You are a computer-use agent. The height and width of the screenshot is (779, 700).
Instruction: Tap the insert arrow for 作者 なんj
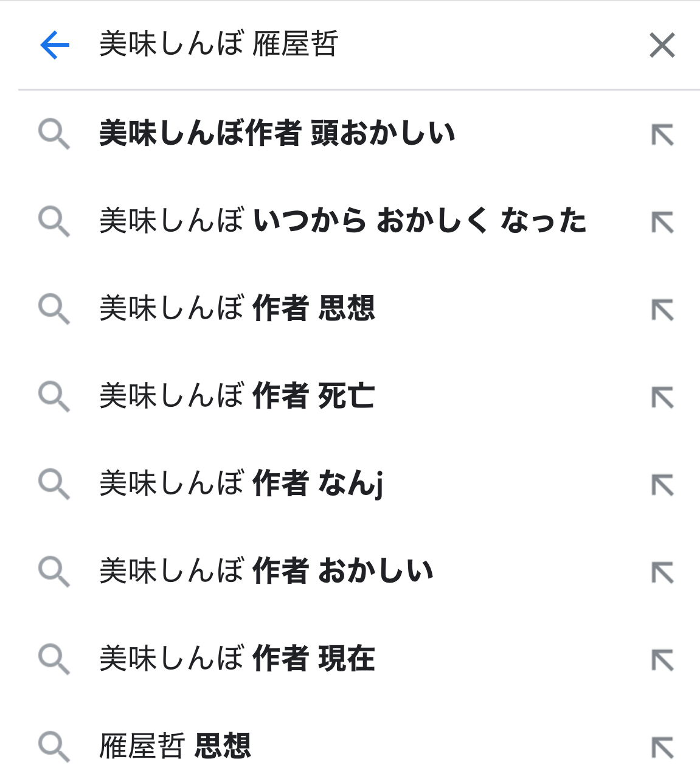pyautogui.click(x=662, y=485)
